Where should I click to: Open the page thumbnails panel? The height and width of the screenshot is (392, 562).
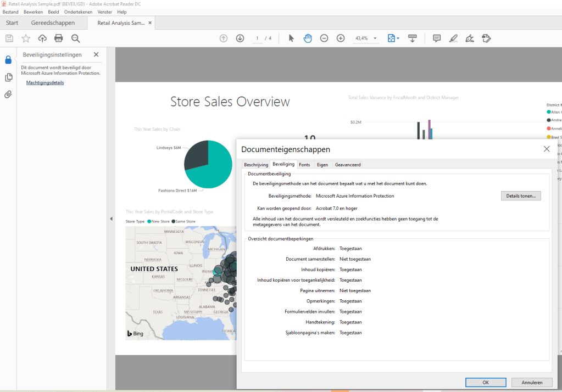7,77
